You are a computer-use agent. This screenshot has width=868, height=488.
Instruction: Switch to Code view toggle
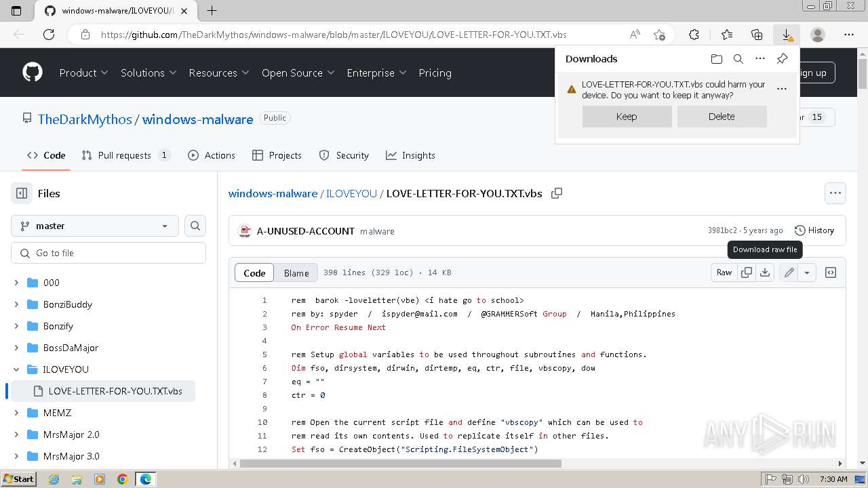tap(254, 272)
